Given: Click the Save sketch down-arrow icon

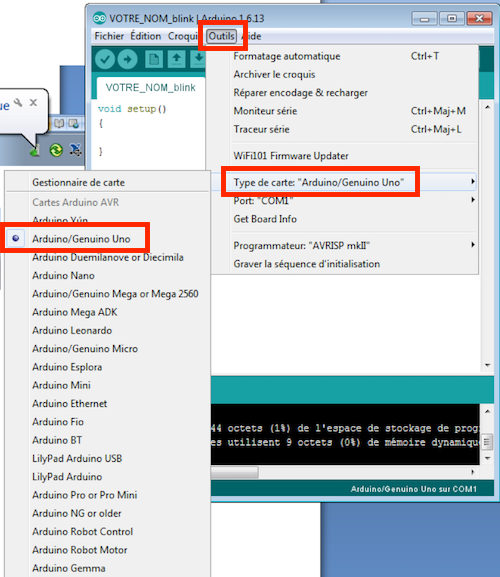Looking at the screenshot, I should pyautogui.click(x=198, y=59).
